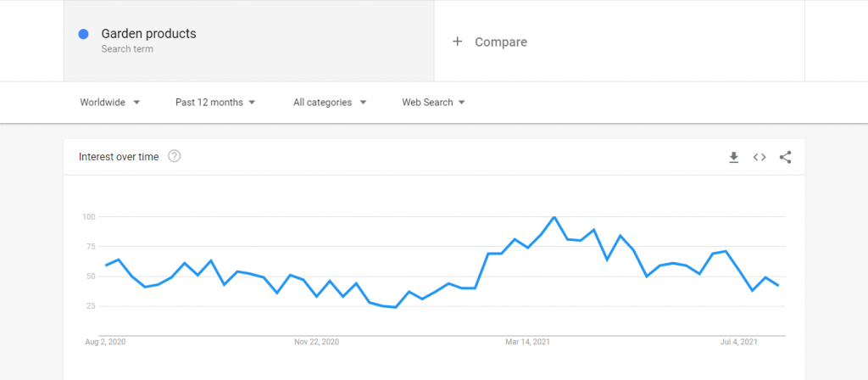Open the Worldwide region dropdown
This screenshot has width=868, height=380.
[109, 103]
